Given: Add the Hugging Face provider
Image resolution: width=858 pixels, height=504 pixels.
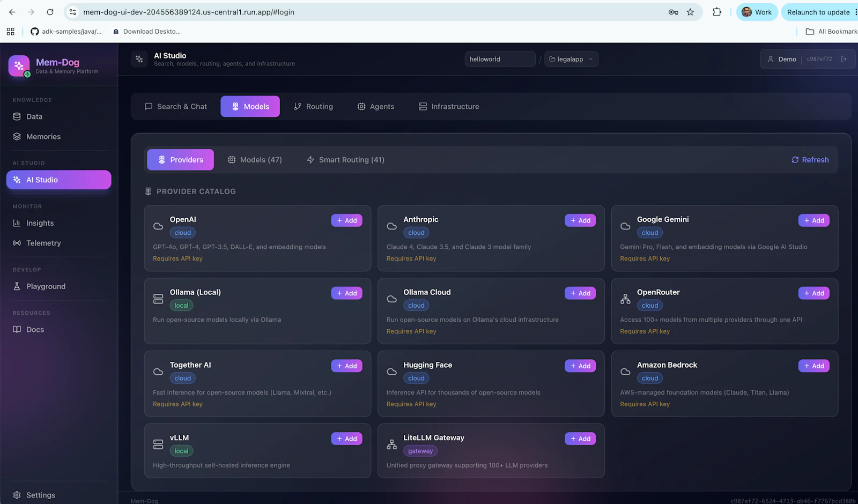Looking at the screenshot, I should 580,366.
